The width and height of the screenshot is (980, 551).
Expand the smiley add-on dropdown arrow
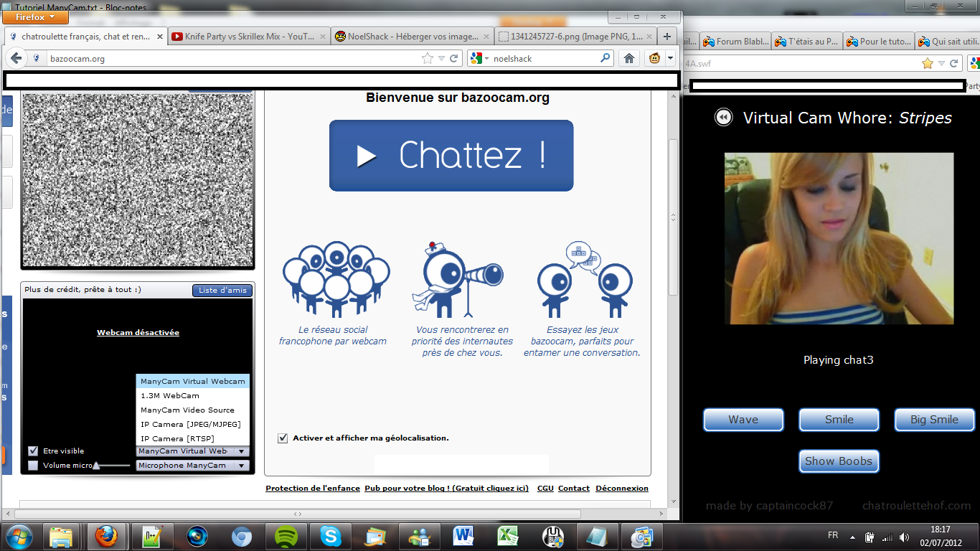coord(670,58)
